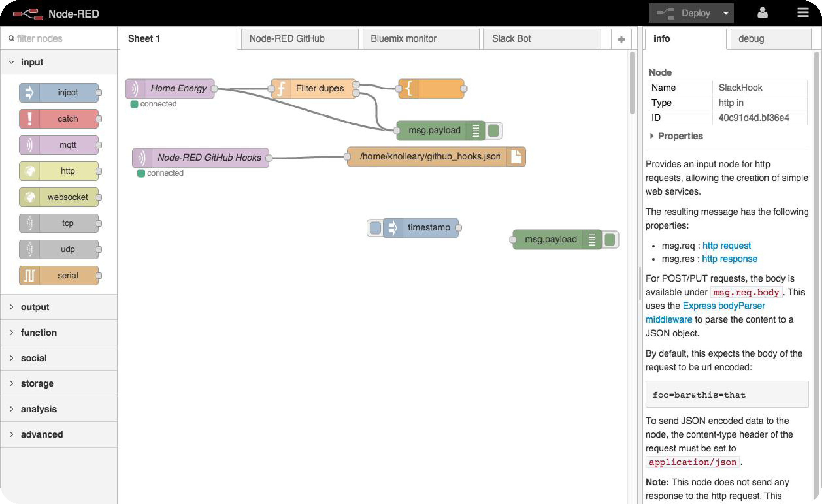Open the Deploy dropdown arrow

pos(726,13)
